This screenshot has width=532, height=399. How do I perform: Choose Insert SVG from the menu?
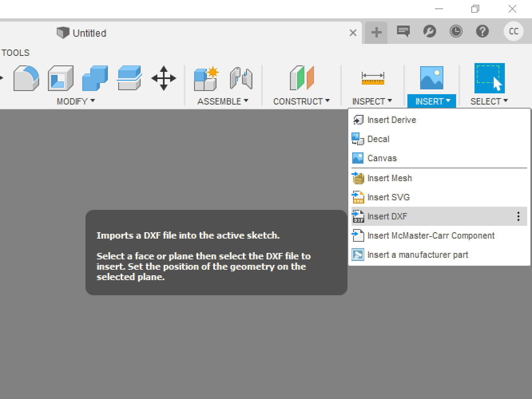click(x=439, y=197)
